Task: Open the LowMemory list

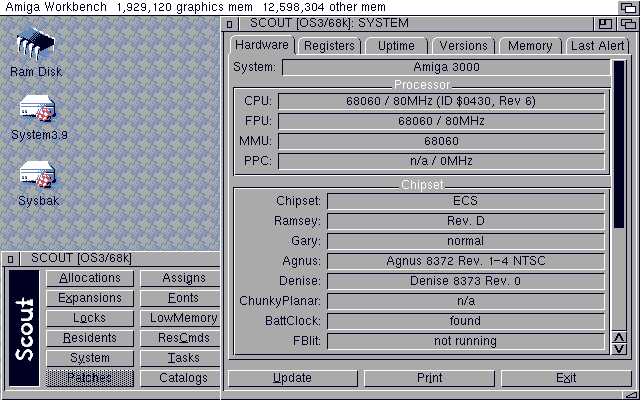Action: [x=180, y=318]
